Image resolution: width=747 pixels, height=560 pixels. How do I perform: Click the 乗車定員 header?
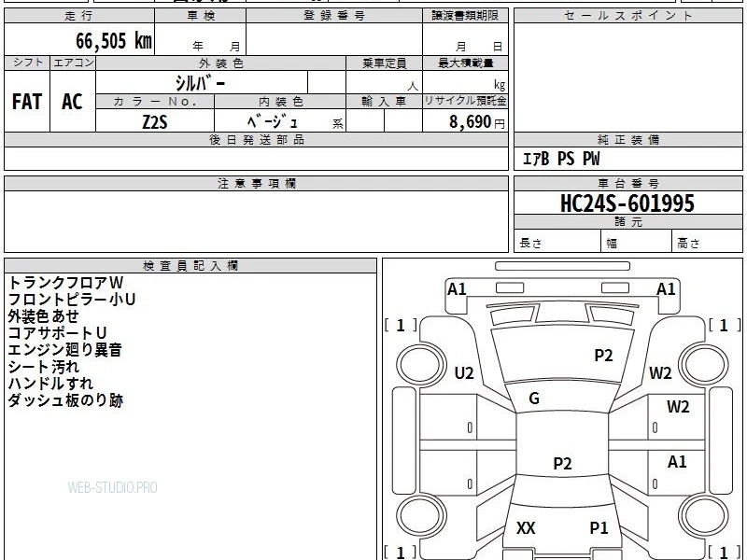[384, 63]
